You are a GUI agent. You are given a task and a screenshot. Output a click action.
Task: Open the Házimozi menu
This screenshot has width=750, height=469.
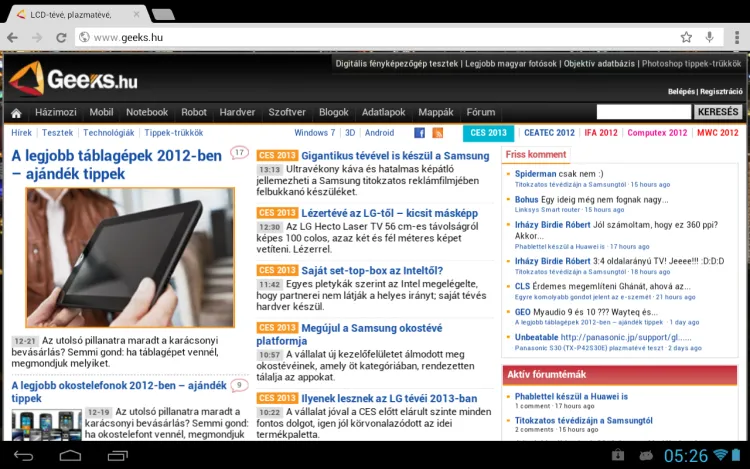(x=55, y=112)
